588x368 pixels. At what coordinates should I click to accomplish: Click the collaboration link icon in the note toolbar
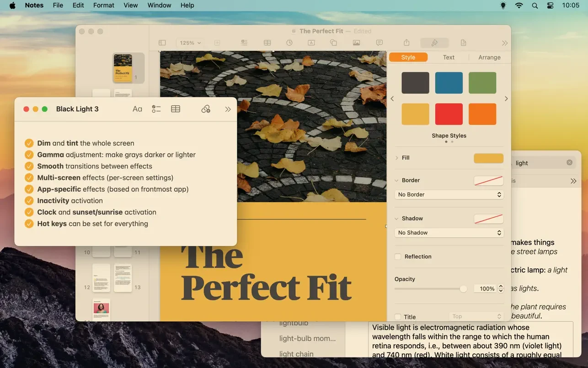(x=206, y=109)
